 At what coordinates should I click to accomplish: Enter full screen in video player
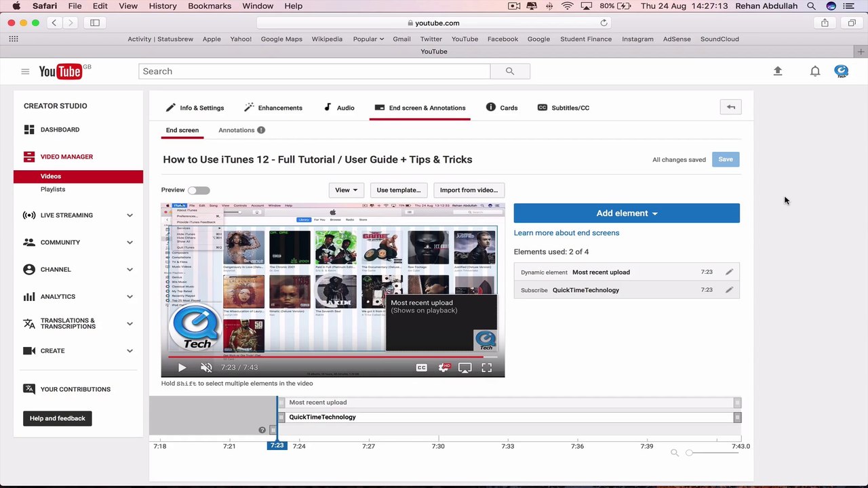[x=487, y=367]
